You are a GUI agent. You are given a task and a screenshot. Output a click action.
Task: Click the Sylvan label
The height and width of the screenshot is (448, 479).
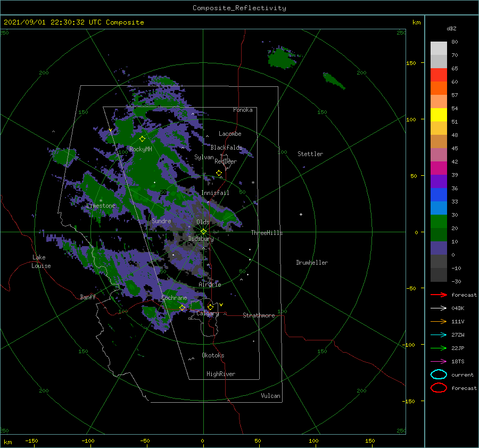204,157
